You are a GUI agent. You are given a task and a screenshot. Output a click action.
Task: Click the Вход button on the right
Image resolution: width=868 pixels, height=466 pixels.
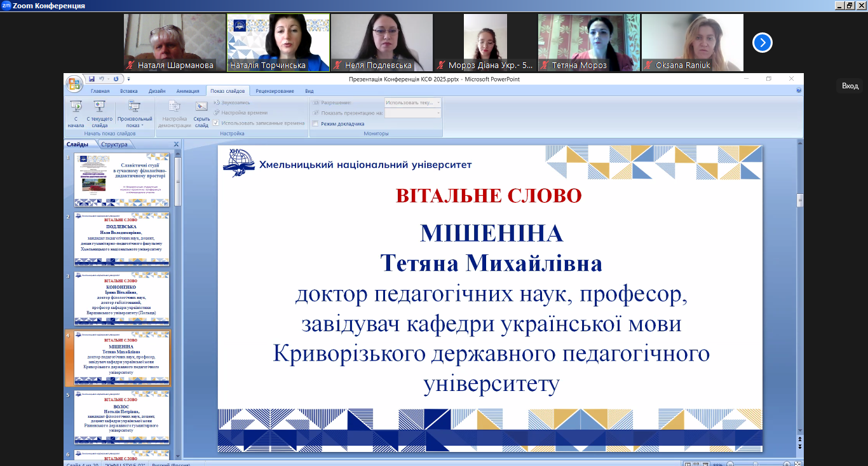coord(850,86)
